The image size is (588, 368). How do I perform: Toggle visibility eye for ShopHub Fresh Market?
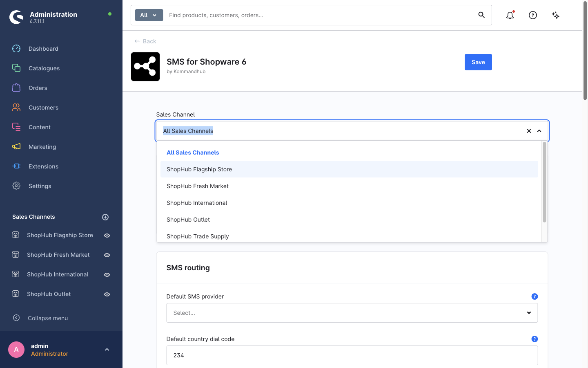click(x=107, y=255)
